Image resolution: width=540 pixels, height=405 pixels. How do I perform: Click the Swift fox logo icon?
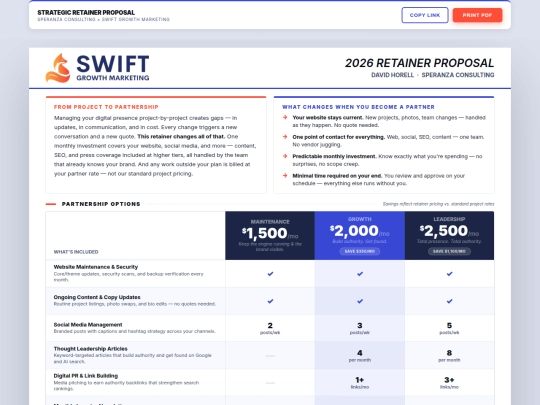click(58, 68)
